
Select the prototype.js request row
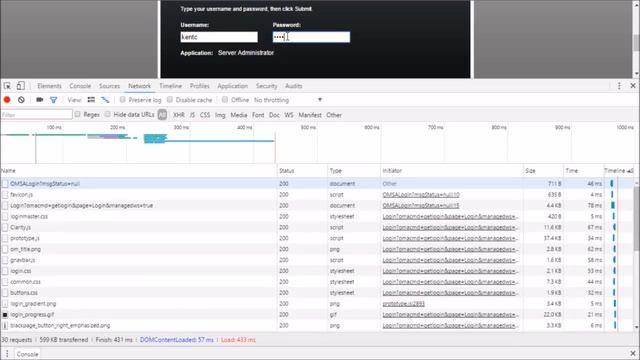point(317,238)
